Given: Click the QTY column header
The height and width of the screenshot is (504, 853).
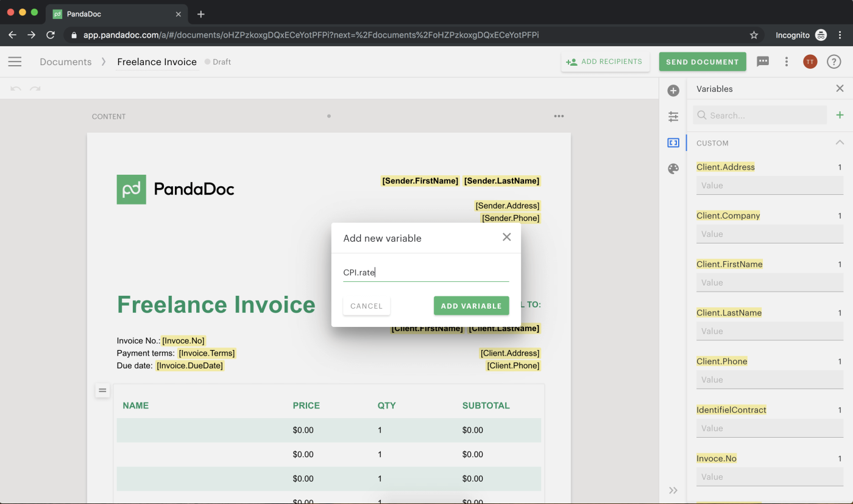Looking at the screenshot, I should tap(386, 405).
